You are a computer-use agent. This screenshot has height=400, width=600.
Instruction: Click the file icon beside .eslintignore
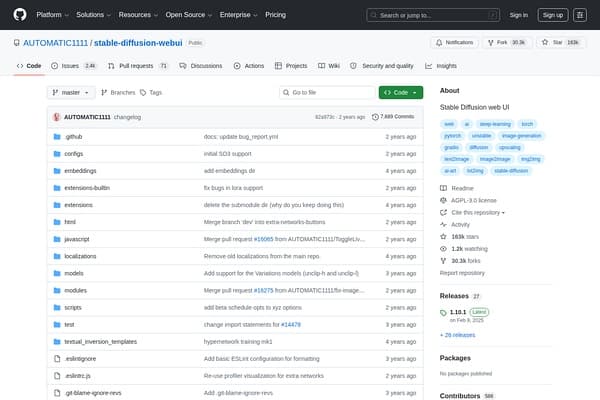pyautogui.click(x=57, y=359)
